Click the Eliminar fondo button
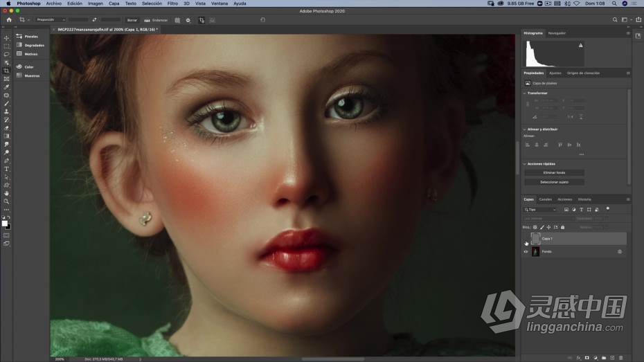 [554, 173]
